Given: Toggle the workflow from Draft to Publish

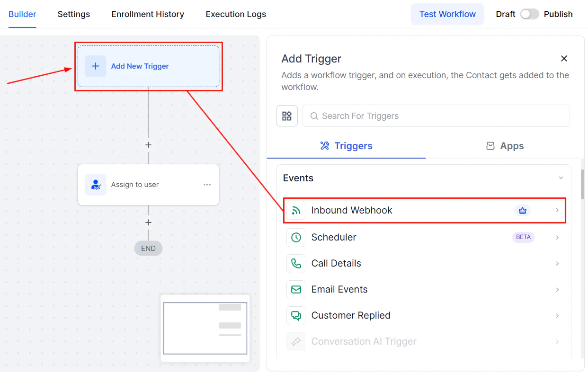Looking at the screenshot, I should 530,14.
